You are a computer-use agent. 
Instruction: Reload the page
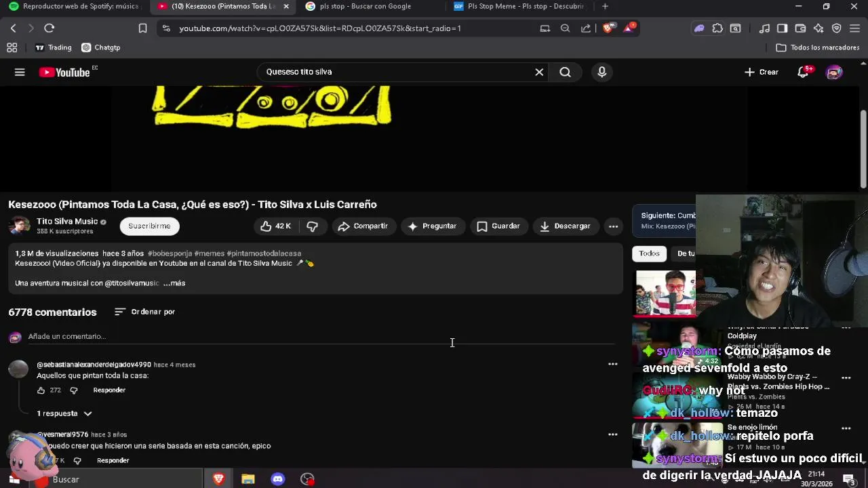coord(49,28)
